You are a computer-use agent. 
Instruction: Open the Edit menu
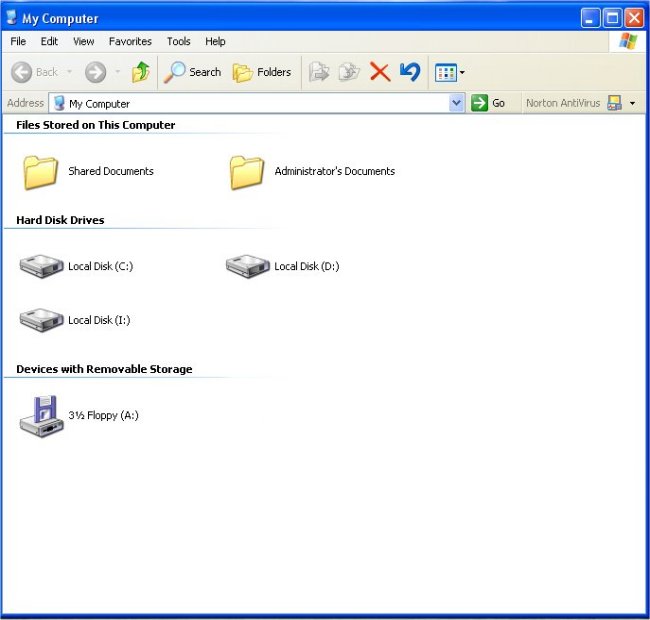click(49, 41)
